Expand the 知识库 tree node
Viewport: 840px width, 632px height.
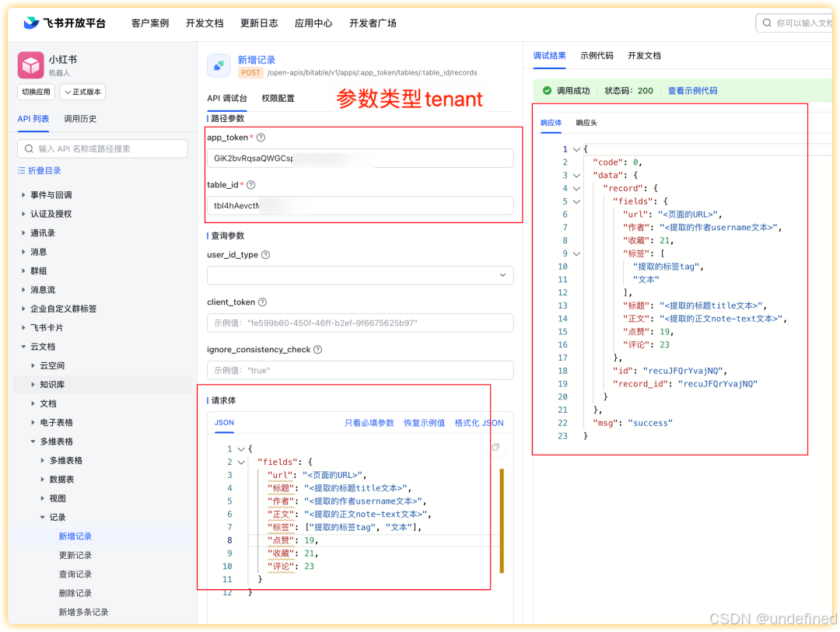pos(33,385)
